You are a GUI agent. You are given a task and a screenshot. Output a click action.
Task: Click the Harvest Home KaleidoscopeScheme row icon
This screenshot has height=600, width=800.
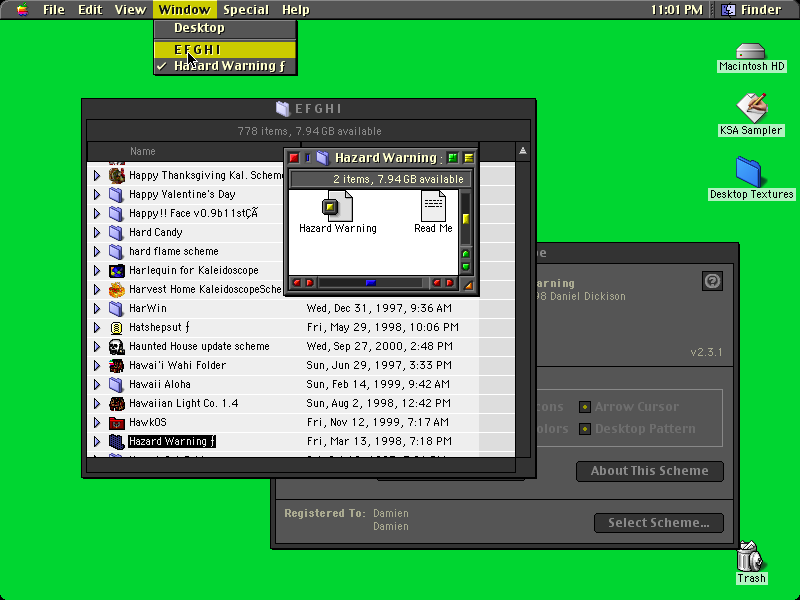(116, 289)
